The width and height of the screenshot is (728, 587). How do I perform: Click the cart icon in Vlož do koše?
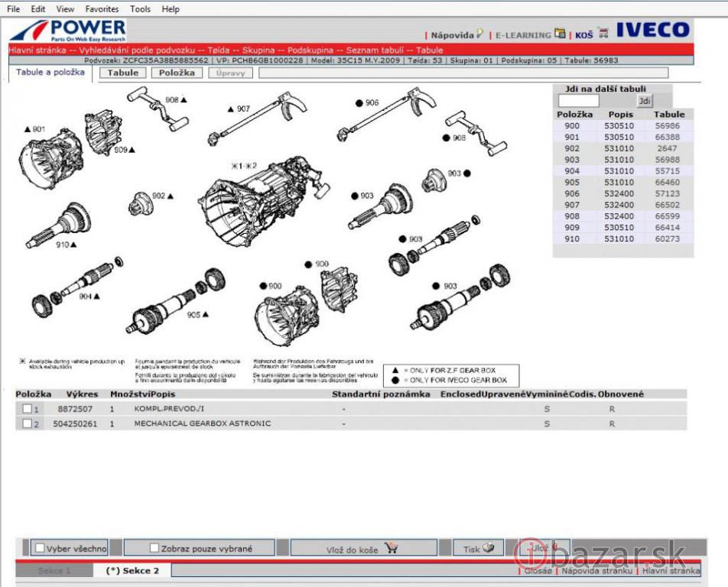click(392, 548)
